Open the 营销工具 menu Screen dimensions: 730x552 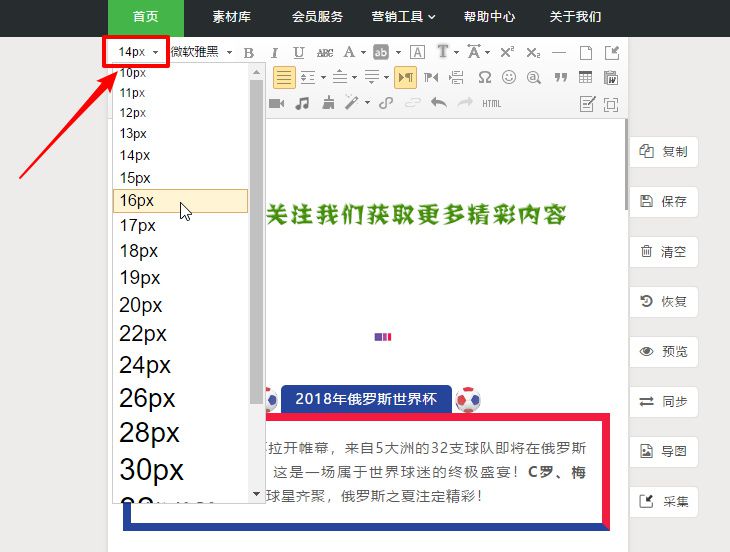click(403, 17)
